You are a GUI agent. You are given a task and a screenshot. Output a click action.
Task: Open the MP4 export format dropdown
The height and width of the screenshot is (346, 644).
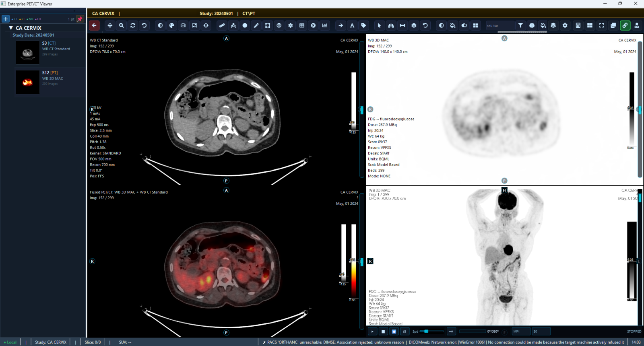click(x=521, y=332)
